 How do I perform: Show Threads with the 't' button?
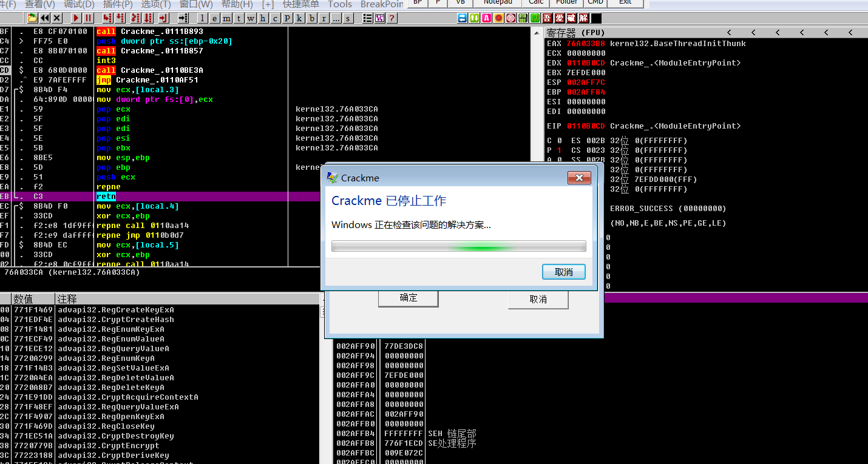[239, 18]
